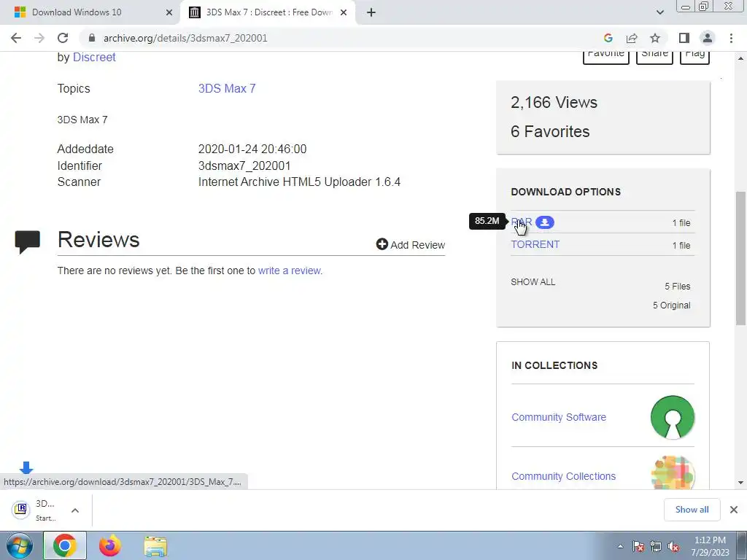Click the scrollbar up arrow
This screenshot has height=560, width=747.
(740, 58)
